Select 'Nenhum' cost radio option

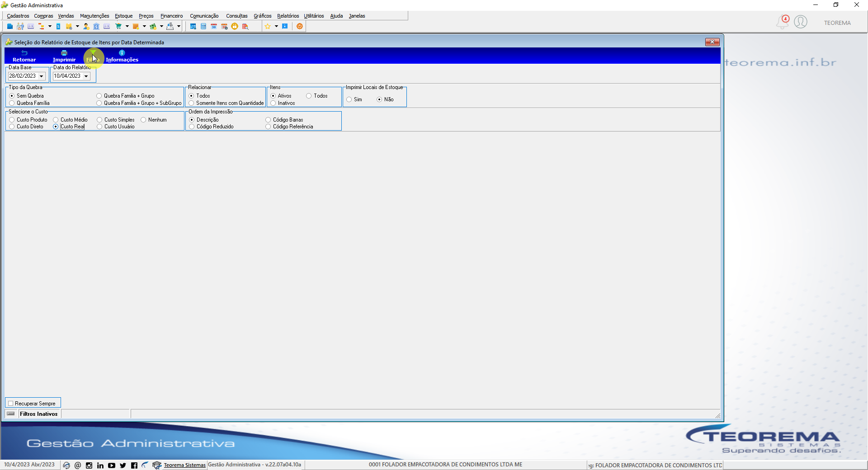click(x=154, y=120)
